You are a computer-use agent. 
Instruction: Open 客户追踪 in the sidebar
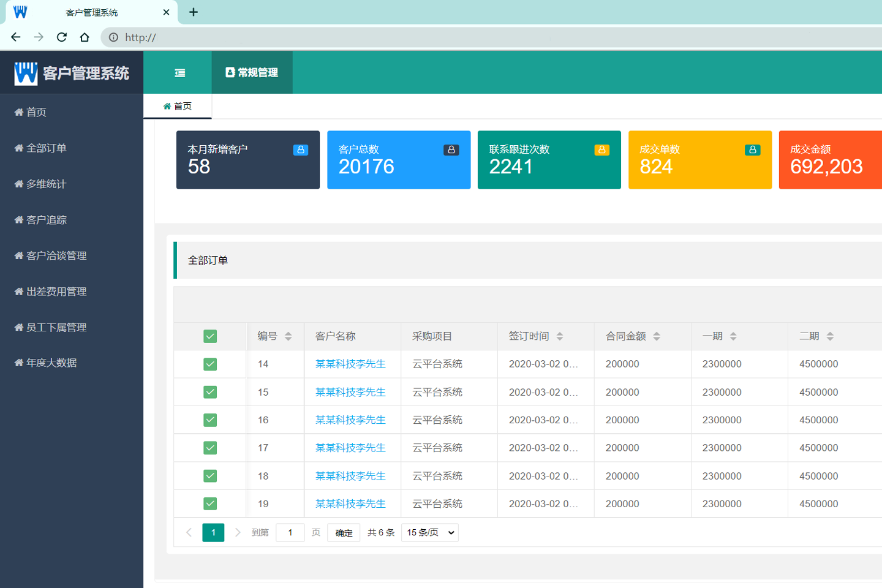click(x=72, y=220)
